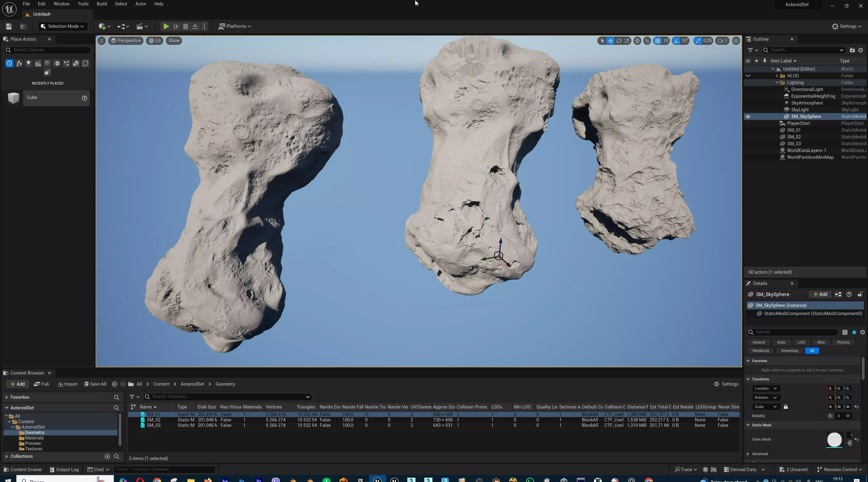This screenshot has height=482, width=868.
Task: Select the Recently Placed clock category icon
Action: point(9,63)
